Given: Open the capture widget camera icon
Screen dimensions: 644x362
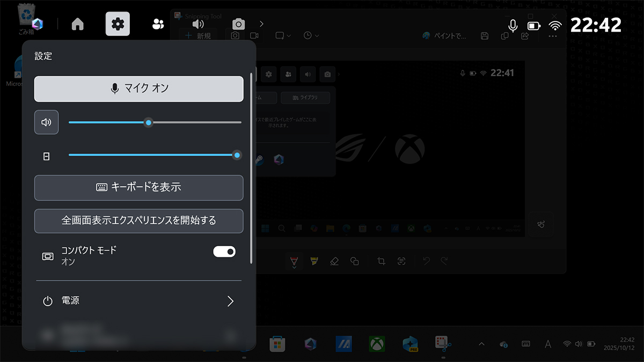Looking at the screenshot, I should pos(238,24).
